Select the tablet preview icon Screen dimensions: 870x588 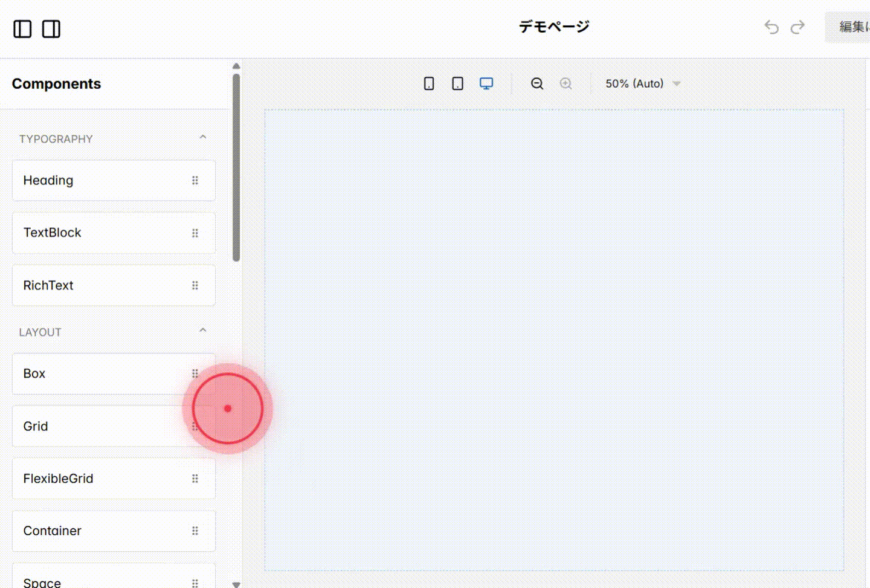(457, 83)
